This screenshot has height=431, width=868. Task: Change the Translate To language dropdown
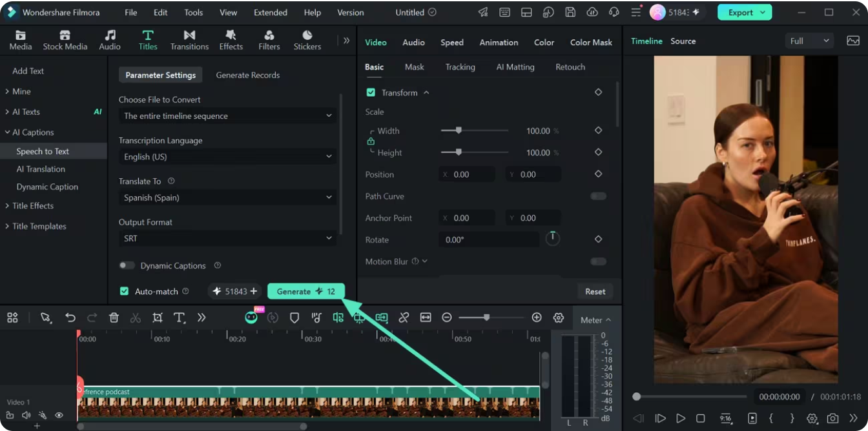pyautogui.click(x=227, y=197)
